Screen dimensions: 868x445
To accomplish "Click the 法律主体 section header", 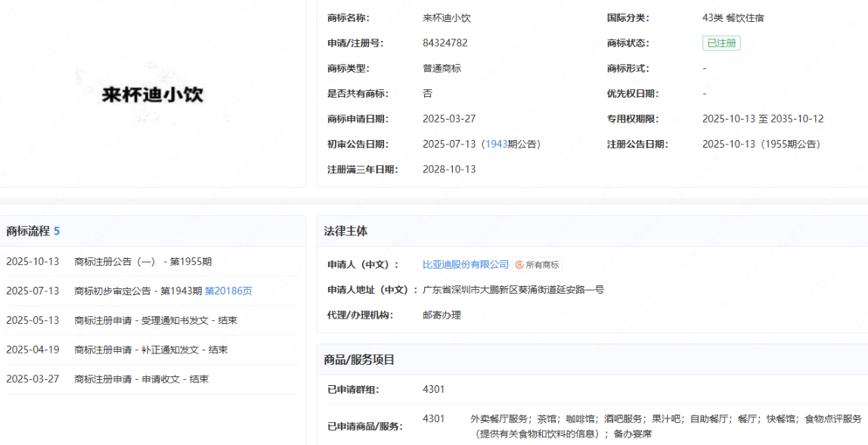I will (346, 231).
